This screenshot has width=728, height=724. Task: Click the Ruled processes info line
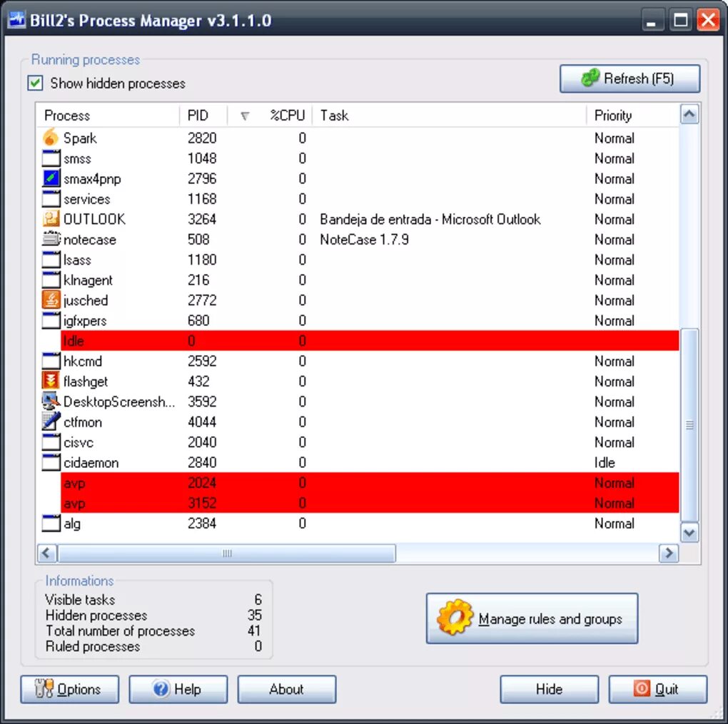tap(153, 646)
